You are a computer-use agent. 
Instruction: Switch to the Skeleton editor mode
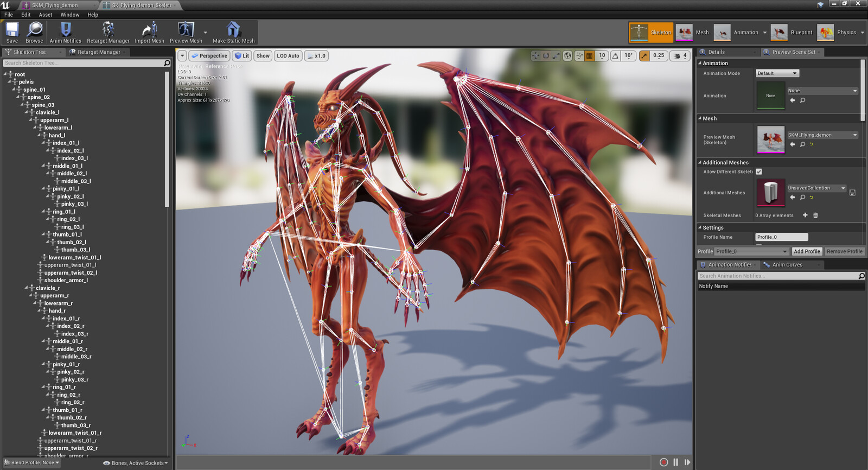click(x=650, y=33)
